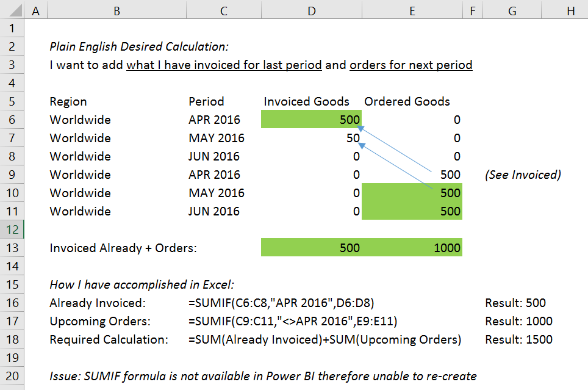Click 'MAY 2016' in row 10
This screenshot has height=390, width=588.
(217, 193)
